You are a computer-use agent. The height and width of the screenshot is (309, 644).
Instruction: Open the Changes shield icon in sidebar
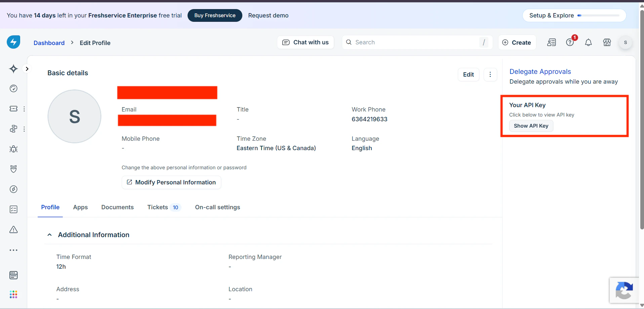pos(13,169)
